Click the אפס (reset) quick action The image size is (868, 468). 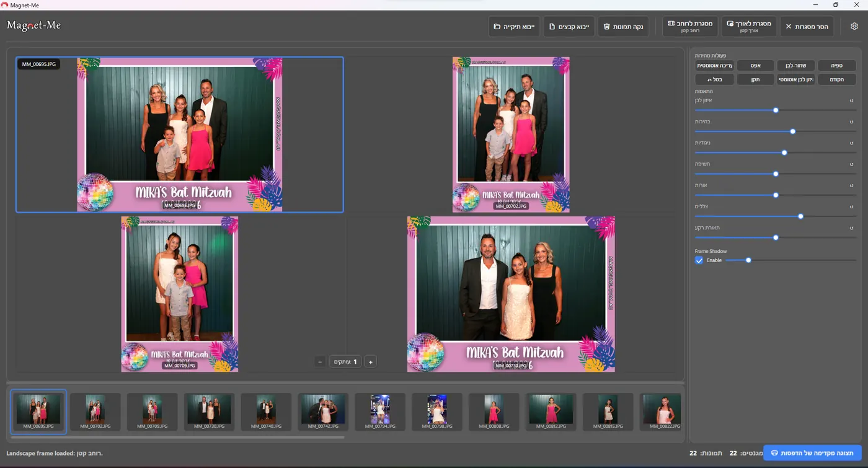(x=755, y=65)
